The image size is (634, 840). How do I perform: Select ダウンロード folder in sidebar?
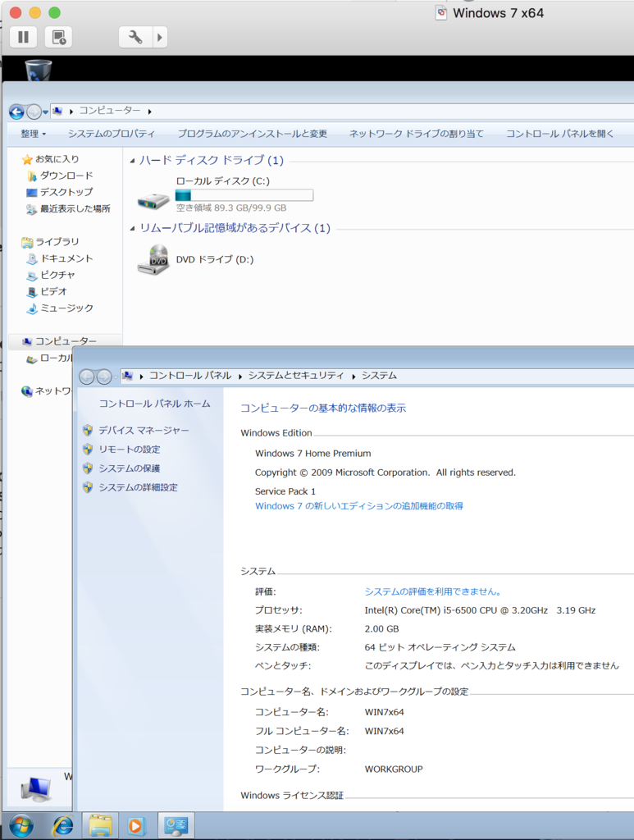[x=66, y=176]
